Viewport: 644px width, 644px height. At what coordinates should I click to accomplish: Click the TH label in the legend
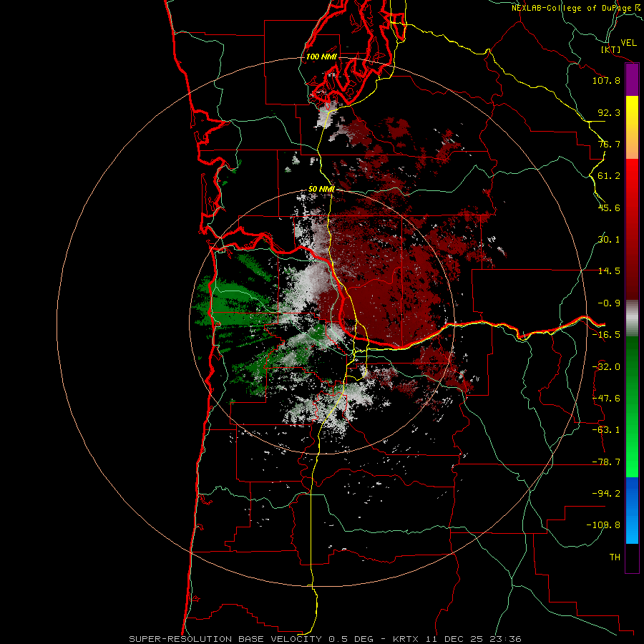[615, 557]
